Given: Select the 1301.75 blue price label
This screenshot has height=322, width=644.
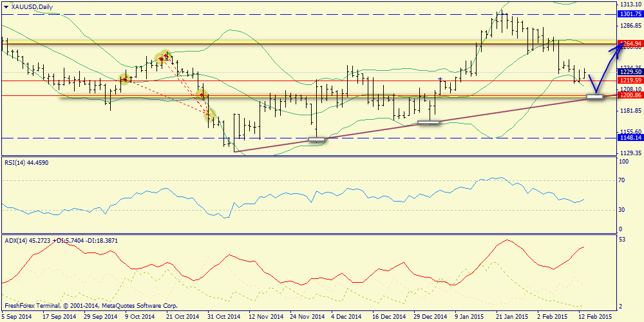Looking at the screenshot, I should click(x=630, y=14).
